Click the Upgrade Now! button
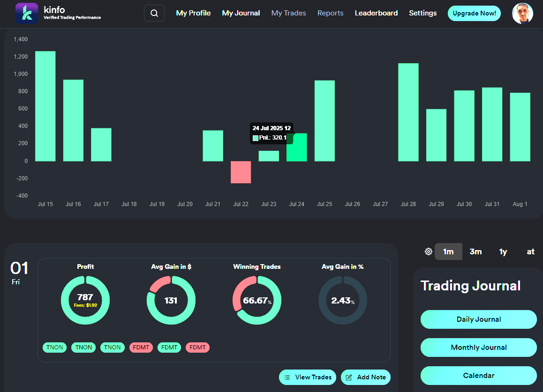 tap(474, 13)
